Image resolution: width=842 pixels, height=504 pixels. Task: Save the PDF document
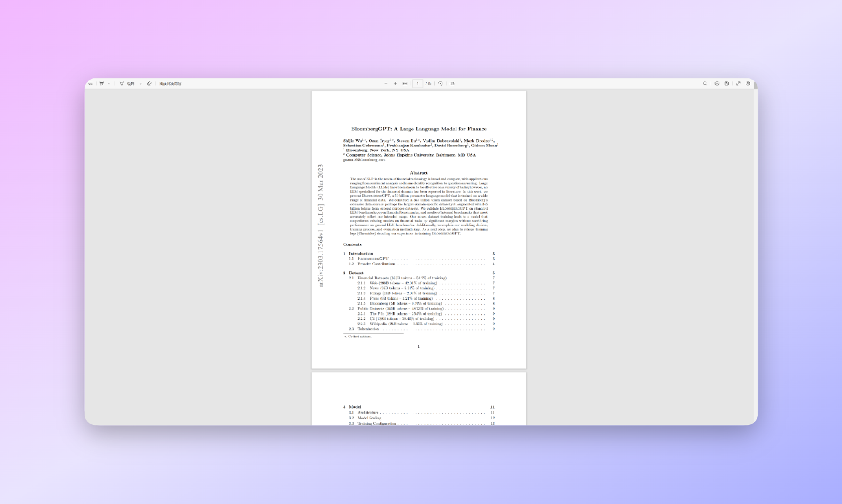tap(727, 83)
